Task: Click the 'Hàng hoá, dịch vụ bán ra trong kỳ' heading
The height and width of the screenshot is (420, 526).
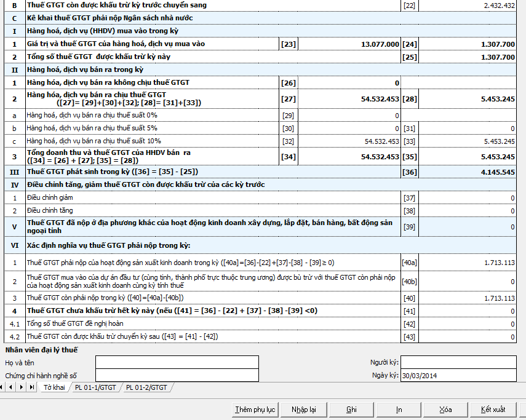Action: 85,69
